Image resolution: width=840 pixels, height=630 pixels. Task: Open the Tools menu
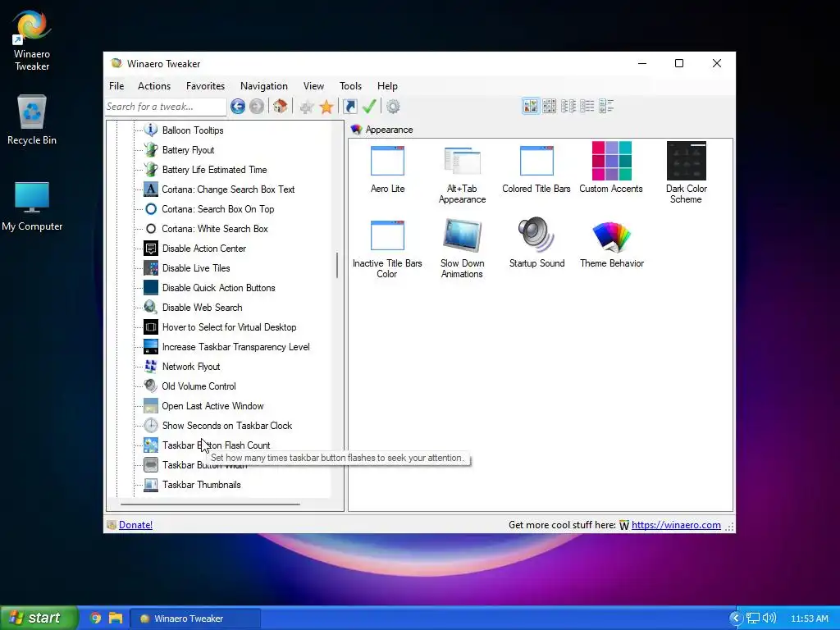pyautogui.click(x=350, y=85)
